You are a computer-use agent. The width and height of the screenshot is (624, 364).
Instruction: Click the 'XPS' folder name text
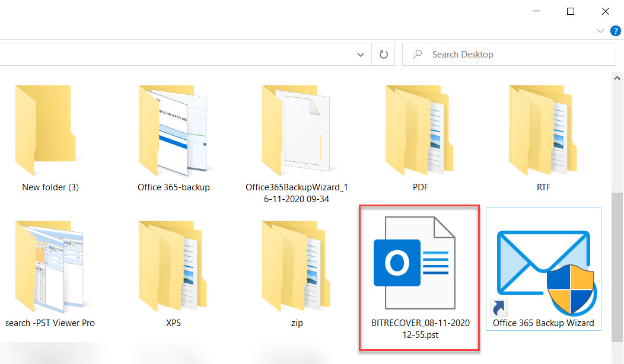174,323
